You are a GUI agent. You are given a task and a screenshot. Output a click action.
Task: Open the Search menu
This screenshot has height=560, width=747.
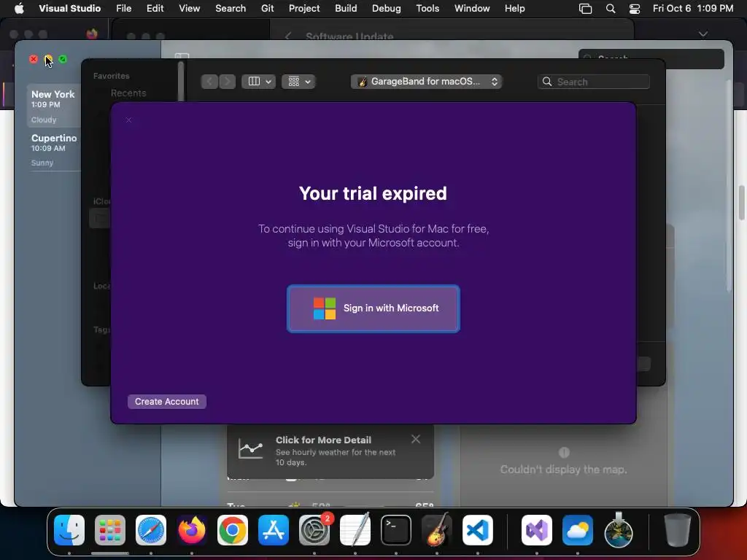(231, 8)
